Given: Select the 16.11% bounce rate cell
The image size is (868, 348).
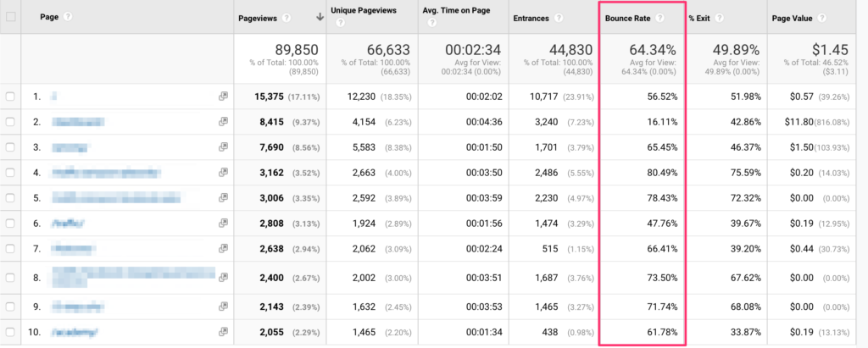Looking at the screenshot, I should [x=662, y=122].
